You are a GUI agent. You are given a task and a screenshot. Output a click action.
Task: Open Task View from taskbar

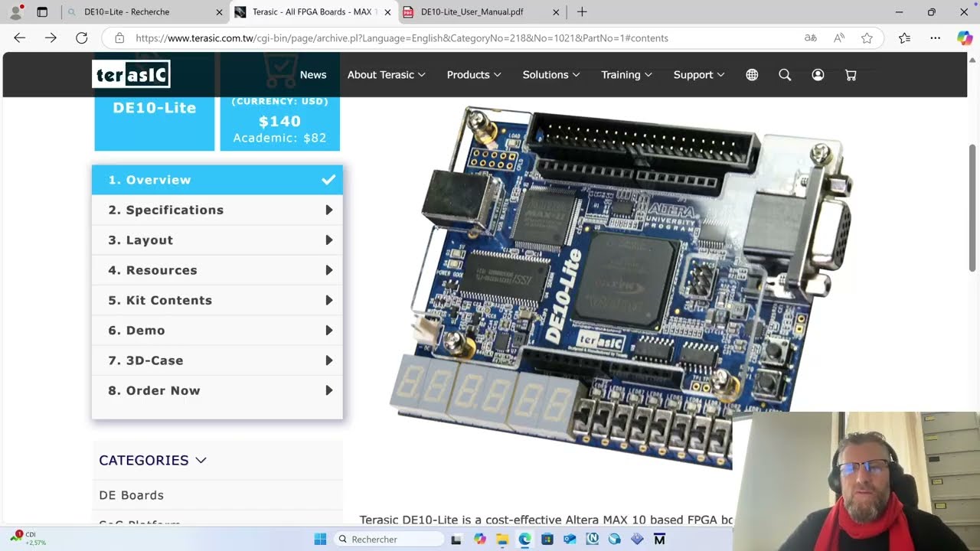point(456,539)
